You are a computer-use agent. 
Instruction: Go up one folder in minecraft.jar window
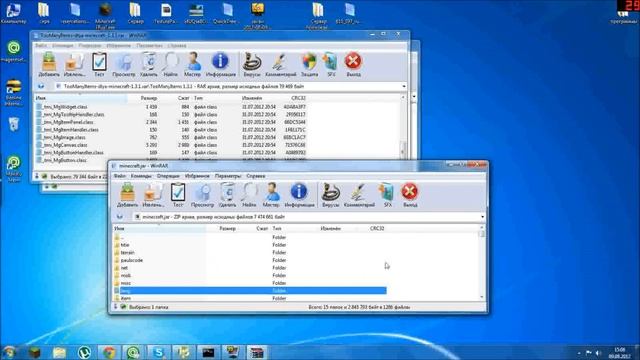[120, 217]
